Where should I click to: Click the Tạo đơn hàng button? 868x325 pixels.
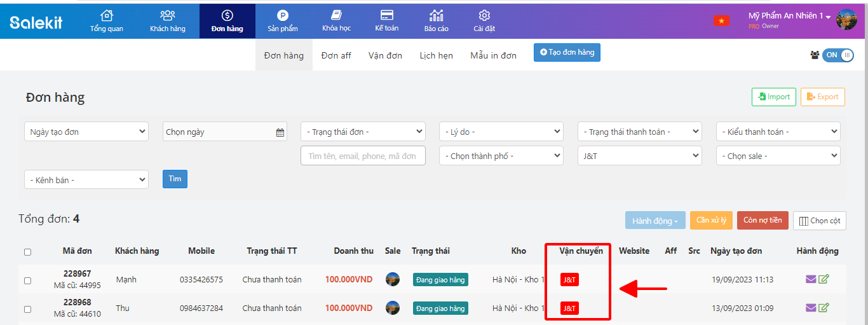tap(567, 53)
